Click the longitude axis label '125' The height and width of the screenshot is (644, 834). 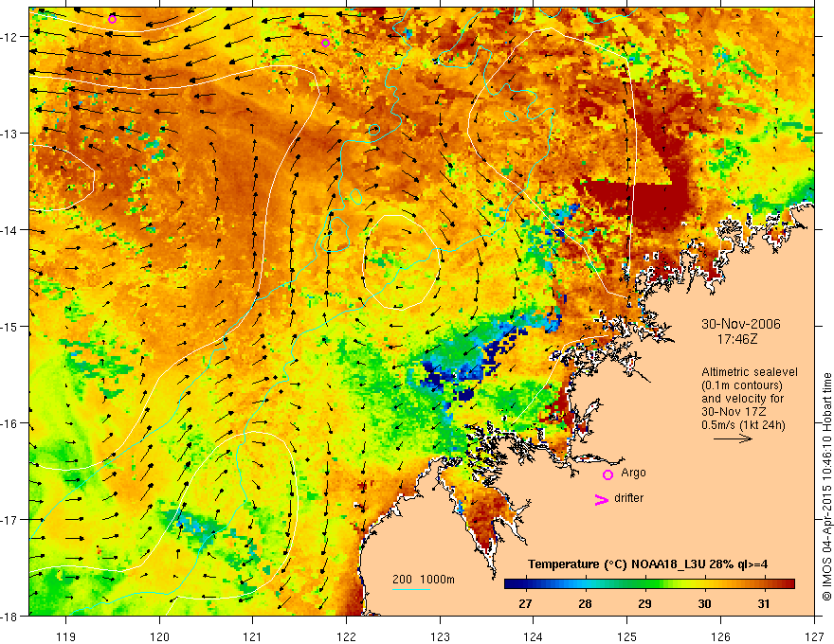[x=627, y=636]
